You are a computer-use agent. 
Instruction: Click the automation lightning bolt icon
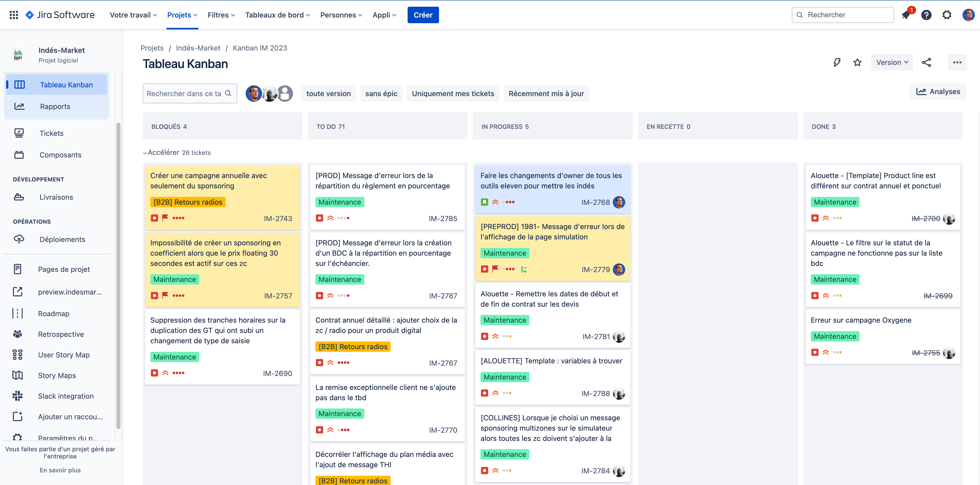(x=837, y=62)
